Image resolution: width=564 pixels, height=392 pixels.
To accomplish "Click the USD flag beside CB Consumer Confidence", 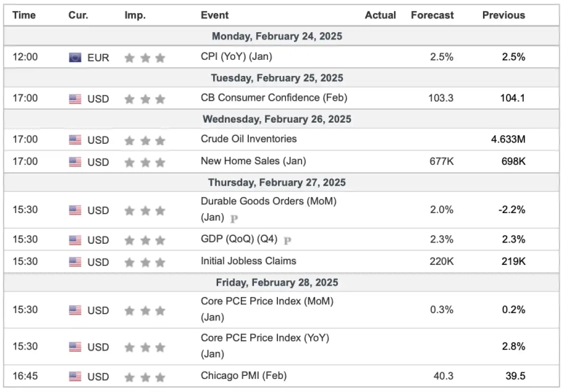I will [75, 99].
